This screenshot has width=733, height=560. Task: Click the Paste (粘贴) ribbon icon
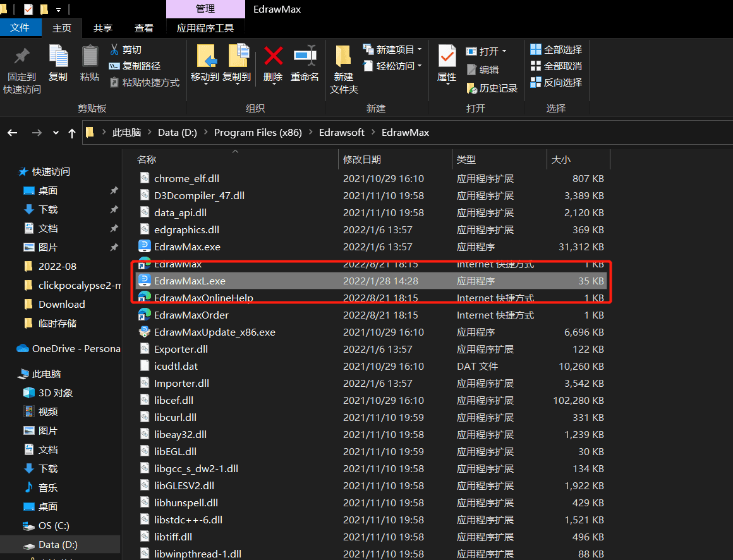point(90,56)
